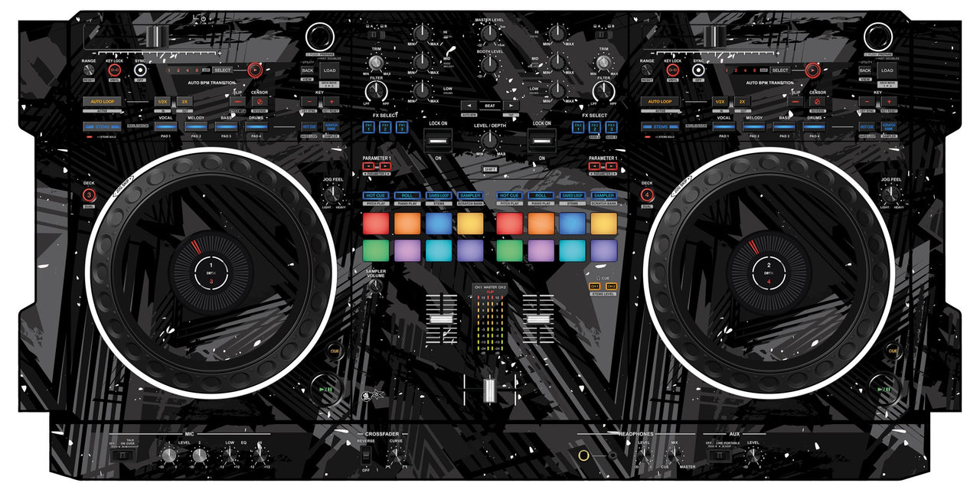Select the Deck 3 button

[x=89, y=194]
